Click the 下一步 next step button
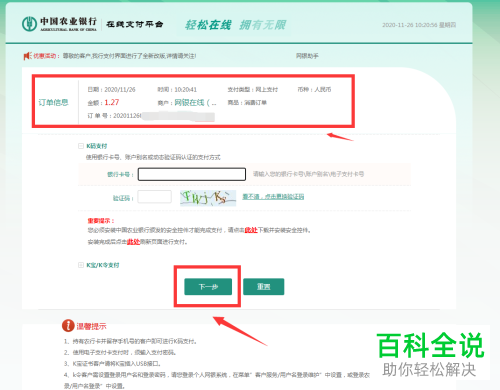This screenshot has height=390, width=500. tap(208, 287)
